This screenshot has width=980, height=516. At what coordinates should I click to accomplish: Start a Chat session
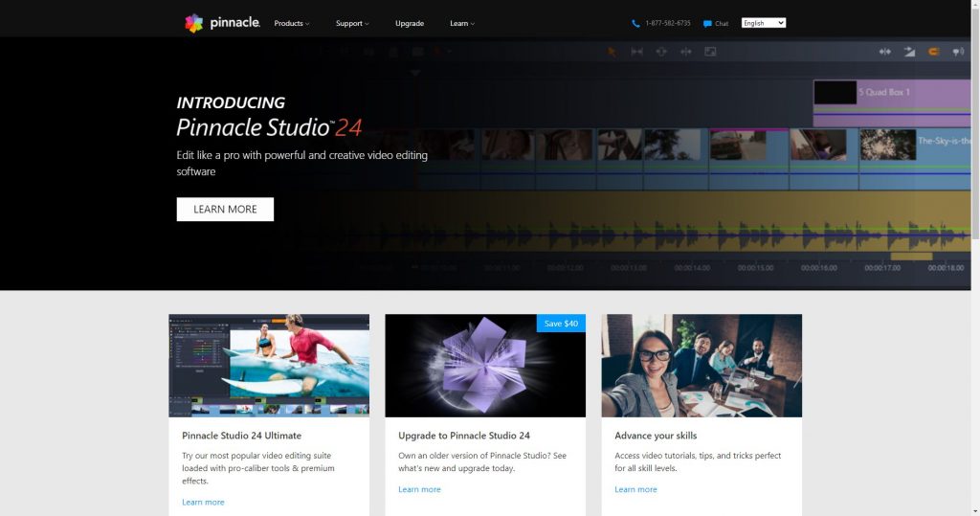click(722, 23)
